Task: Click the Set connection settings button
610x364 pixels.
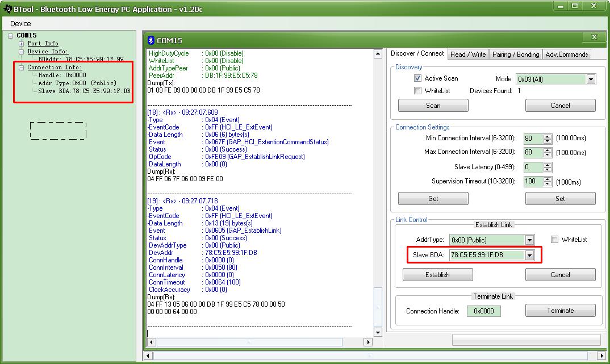Action: tap(560, 198)
